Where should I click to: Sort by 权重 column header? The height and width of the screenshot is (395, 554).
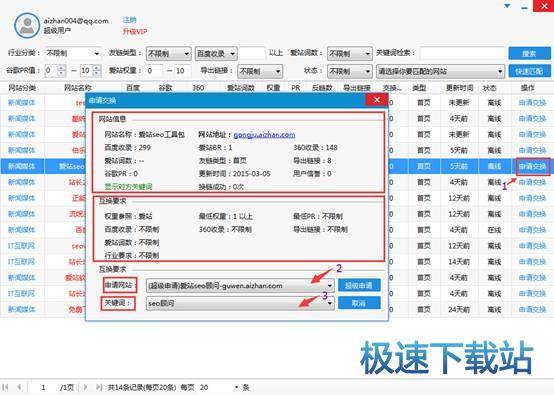click(x=273, y=88)
